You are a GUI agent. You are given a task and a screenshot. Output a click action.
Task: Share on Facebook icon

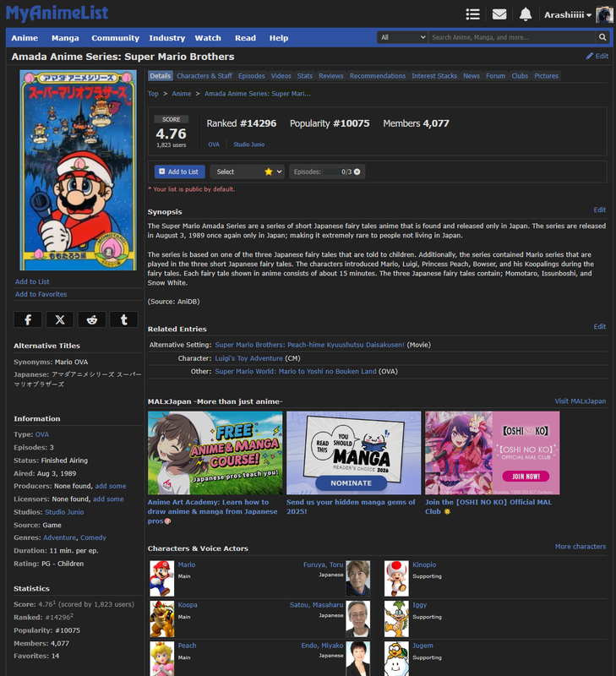28,319
